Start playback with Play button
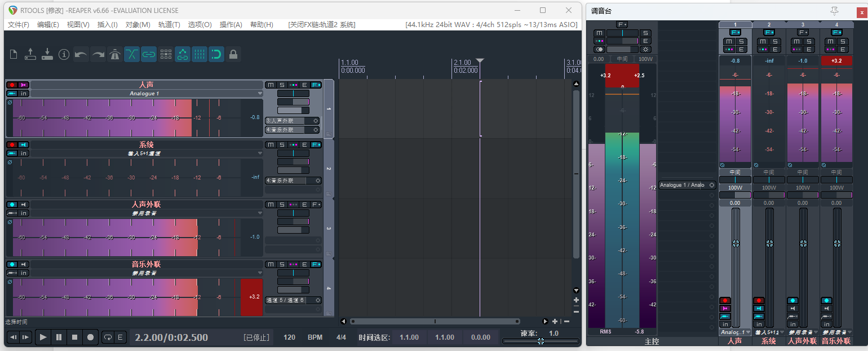This screenshot has width=868, height=351. pyautogui.click(x=43, y=337)
